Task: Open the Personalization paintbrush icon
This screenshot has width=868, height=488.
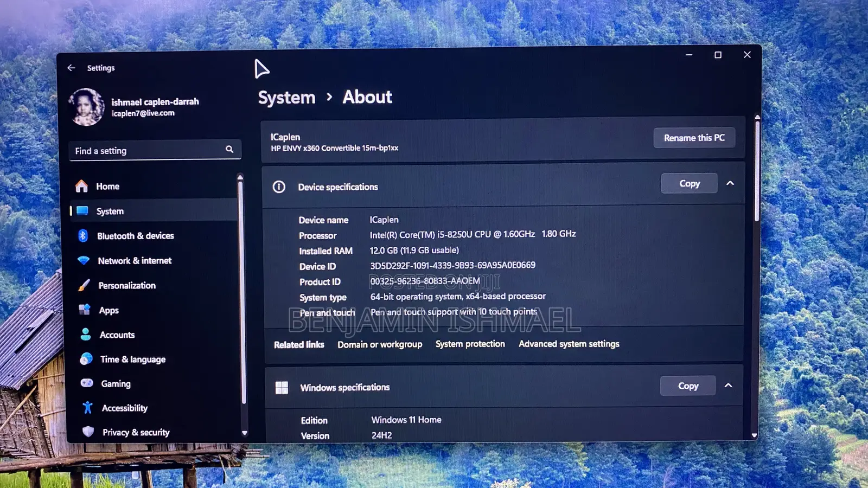Action: (x=84, y=285)
